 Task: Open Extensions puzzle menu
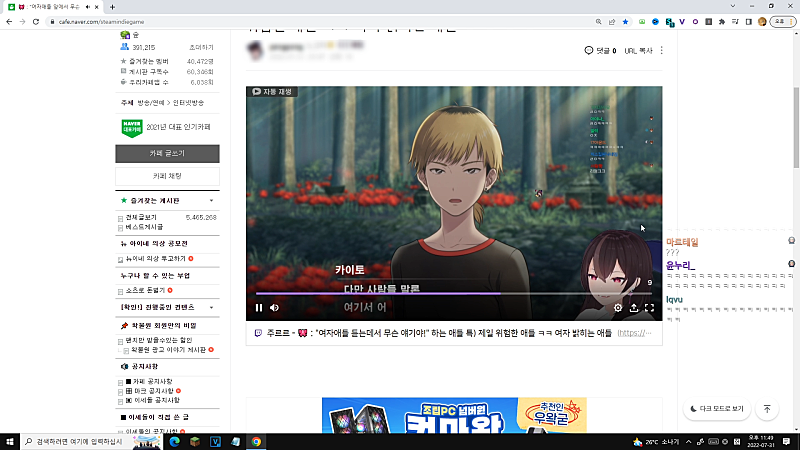coord(722,22)
